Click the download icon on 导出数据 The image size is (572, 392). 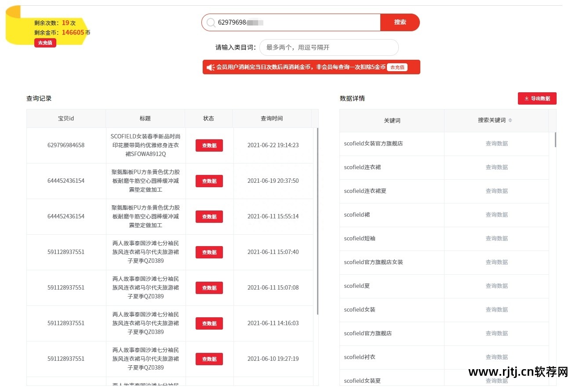tap(526, 98)
